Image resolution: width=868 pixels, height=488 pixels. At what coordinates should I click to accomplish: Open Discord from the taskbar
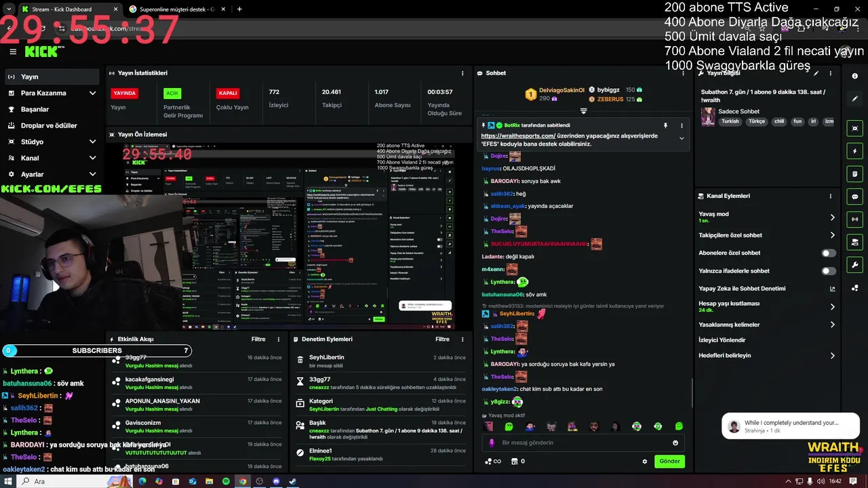tap(276, 481)
